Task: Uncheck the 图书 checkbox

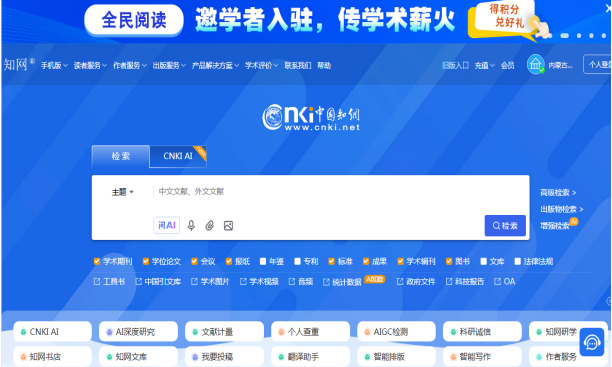Action: pyautogui.click(x=449, y=261)
